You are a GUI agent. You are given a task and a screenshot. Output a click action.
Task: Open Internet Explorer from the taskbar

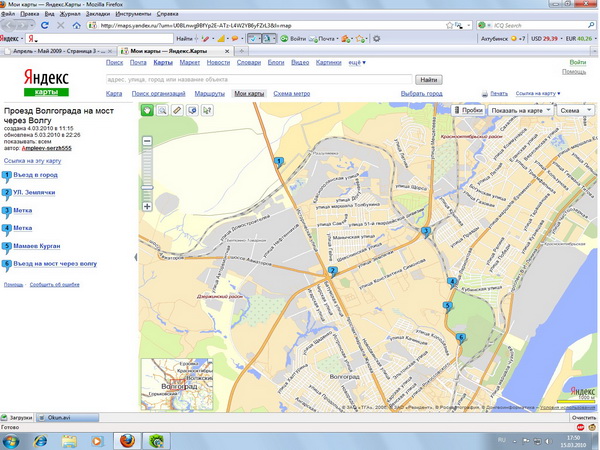pyautogui.click(x=40, y=441)
